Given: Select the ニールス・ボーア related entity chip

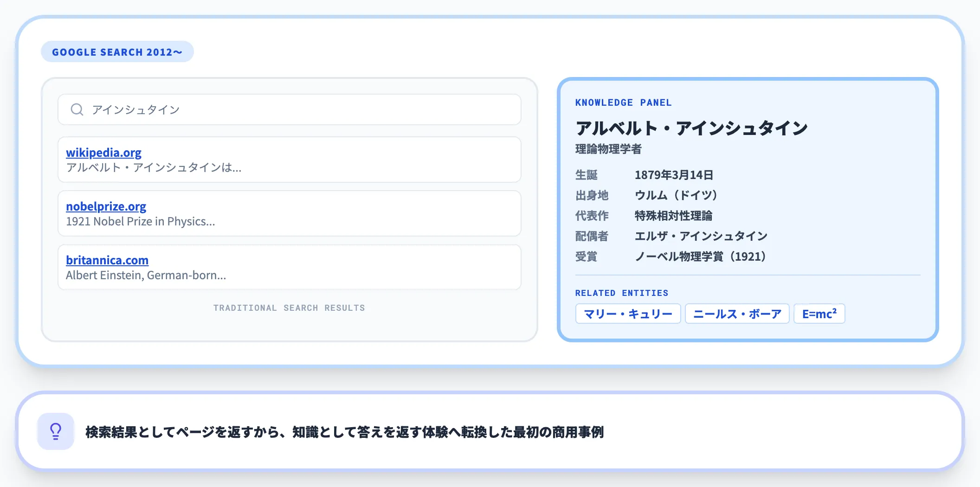Looking at the screenshot, I should (x=737, y=314).
